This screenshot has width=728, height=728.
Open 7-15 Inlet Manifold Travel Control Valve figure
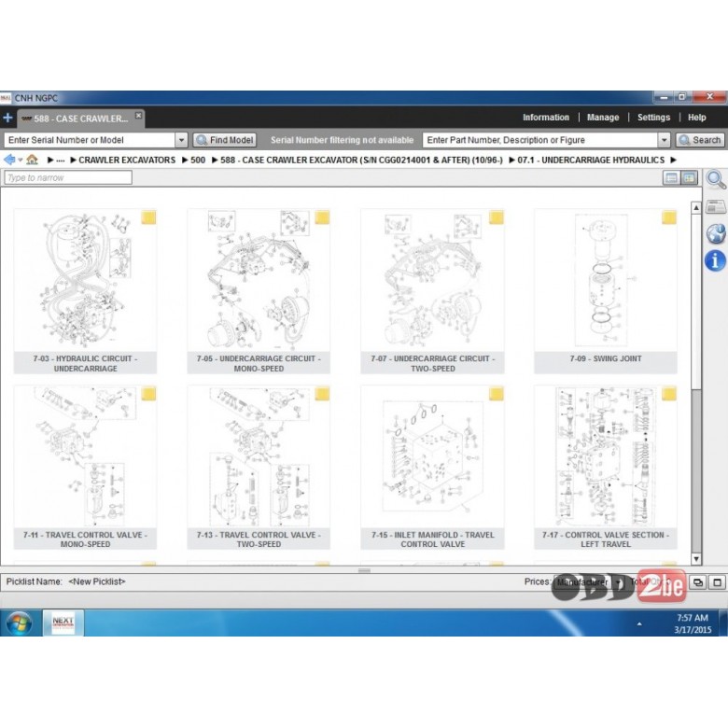coord(432,467)
